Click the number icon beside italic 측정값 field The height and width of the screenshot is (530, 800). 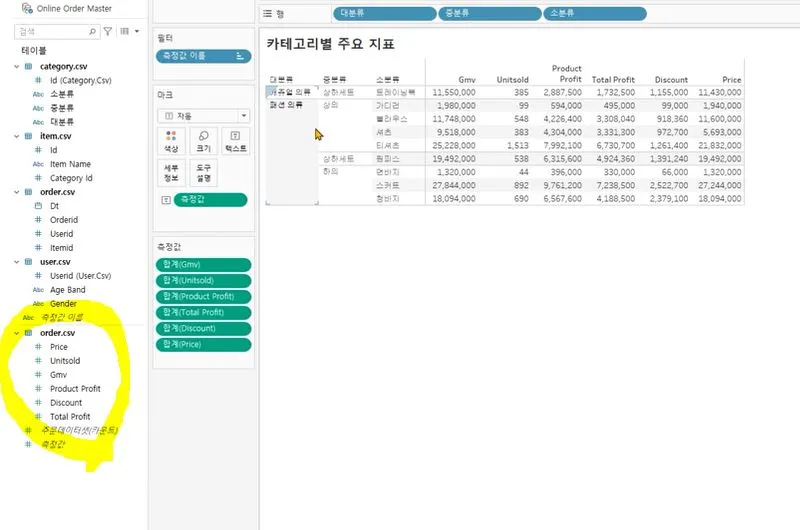[x=28, y=444]
